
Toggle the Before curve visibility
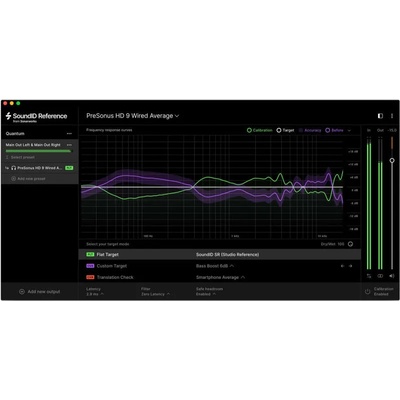[x=334, y=130]
